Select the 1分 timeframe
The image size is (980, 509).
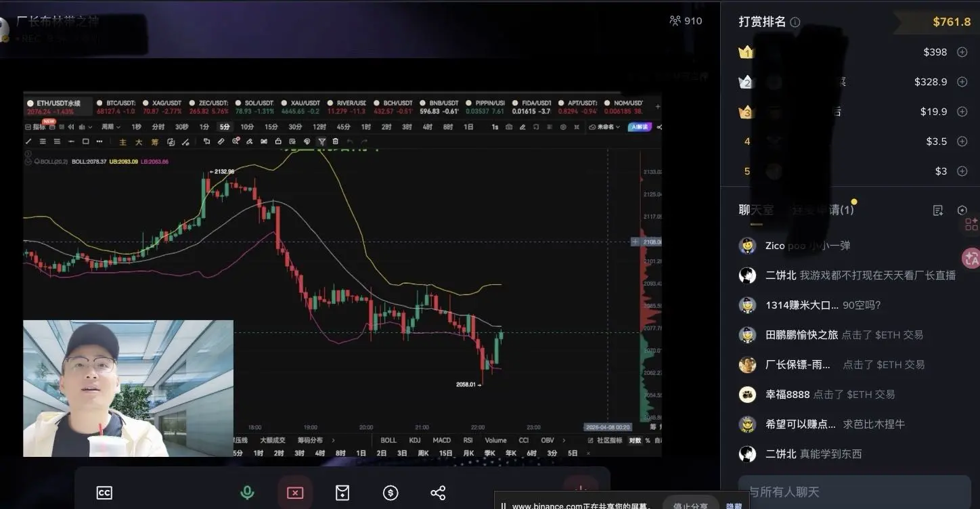click(x=204, y=127)
